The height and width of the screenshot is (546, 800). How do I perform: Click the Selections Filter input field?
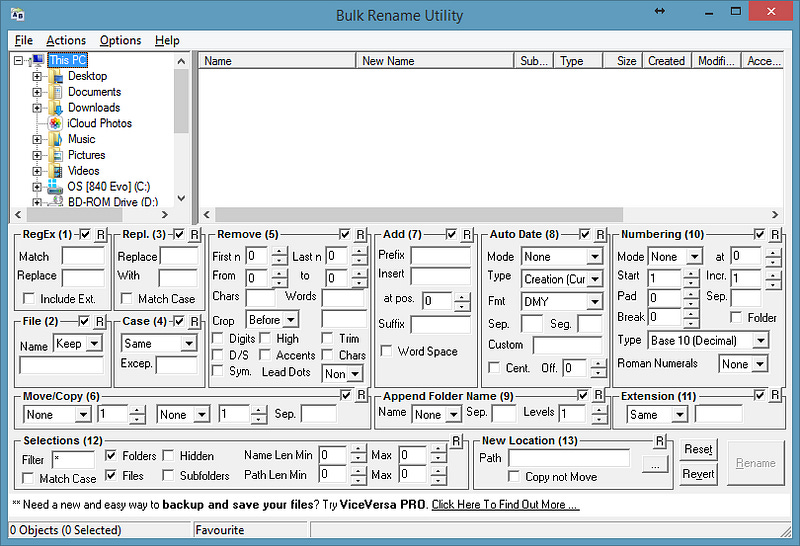73,459
